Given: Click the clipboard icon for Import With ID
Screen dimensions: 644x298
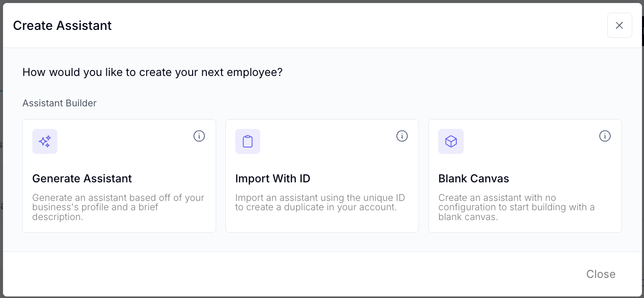Looking at the screenshot, I should tap(248, 142).
